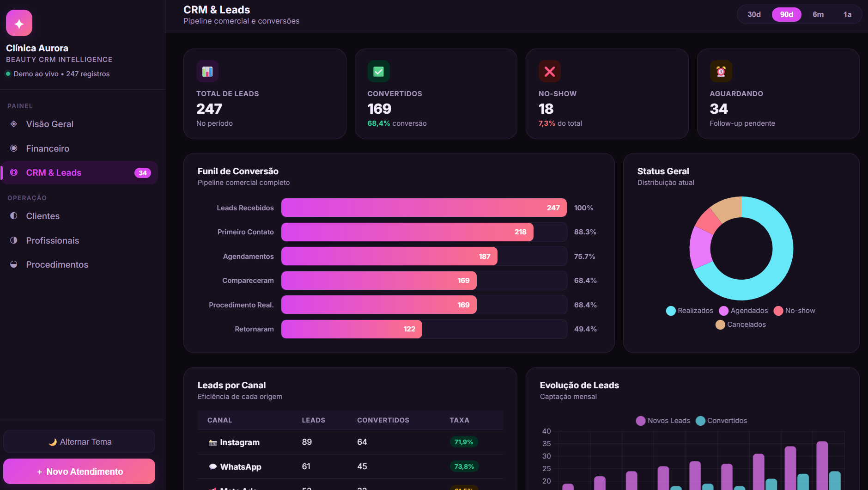
Task: Click the Convertidos green checkmark icon
Action: [x=379, y=71]
